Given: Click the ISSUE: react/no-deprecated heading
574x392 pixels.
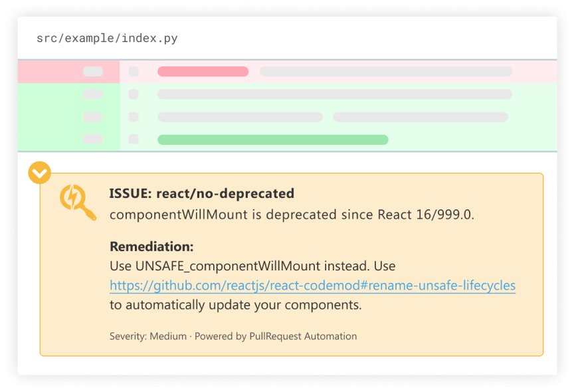Looking at the screenshot, I should (202, 193).
